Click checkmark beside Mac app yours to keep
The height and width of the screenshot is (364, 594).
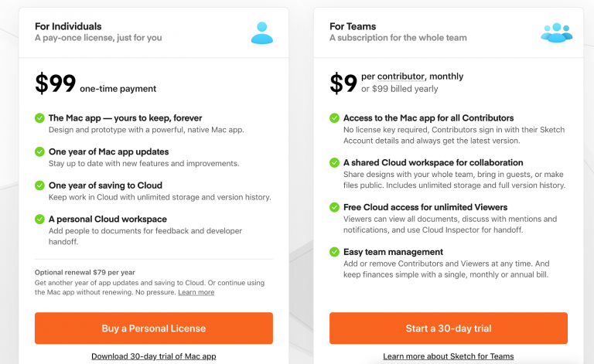(39, 118)
